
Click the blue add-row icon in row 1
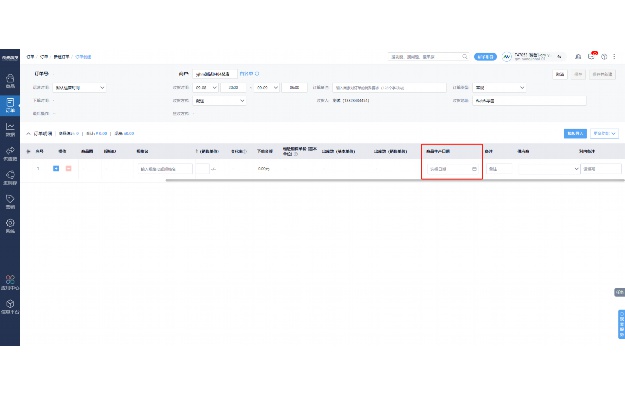pyautogui.click(x=56, y=169)
